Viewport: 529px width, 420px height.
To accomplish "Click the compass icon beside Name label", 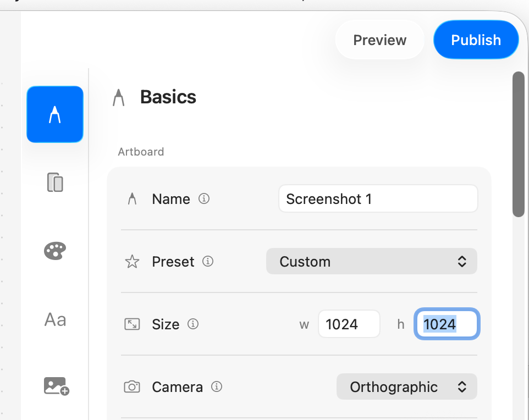I will 132,198.
